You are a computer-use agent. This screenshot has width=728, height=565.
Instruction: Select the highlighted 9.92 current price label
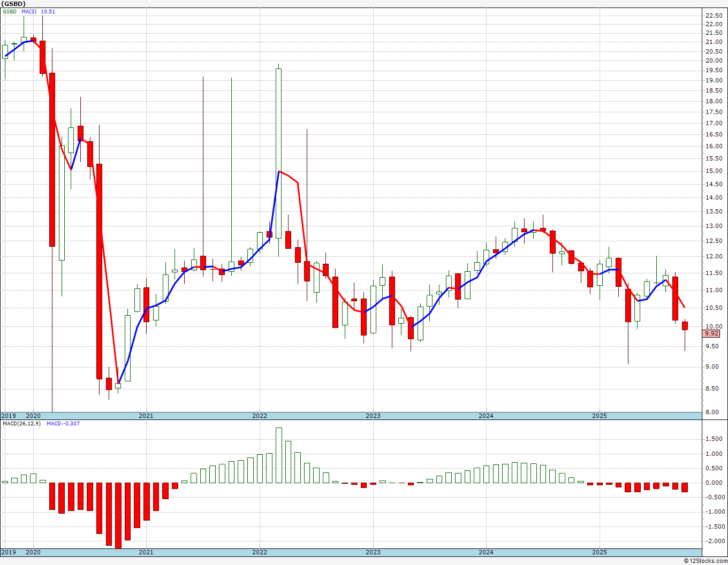point(711,333)
